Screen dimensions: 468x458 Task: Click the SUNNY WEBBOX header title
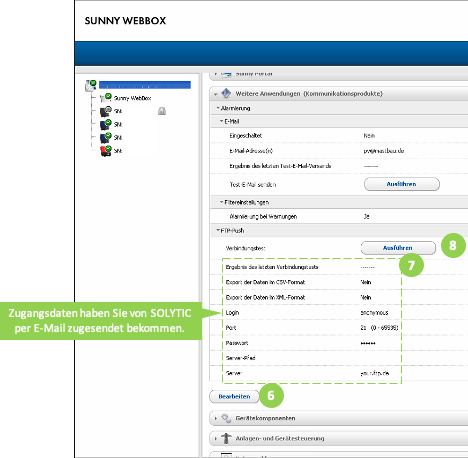125,21
